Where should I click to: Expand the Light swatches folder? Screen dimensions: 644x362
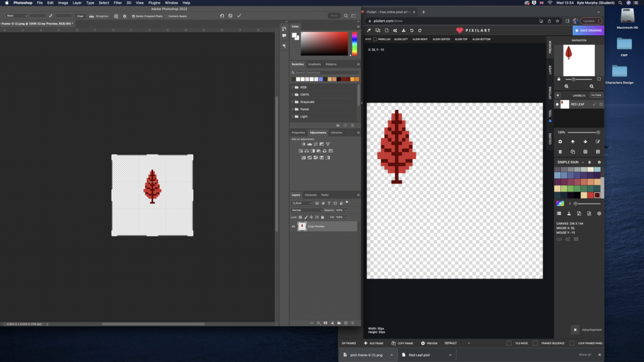click(x=292, y=116)
